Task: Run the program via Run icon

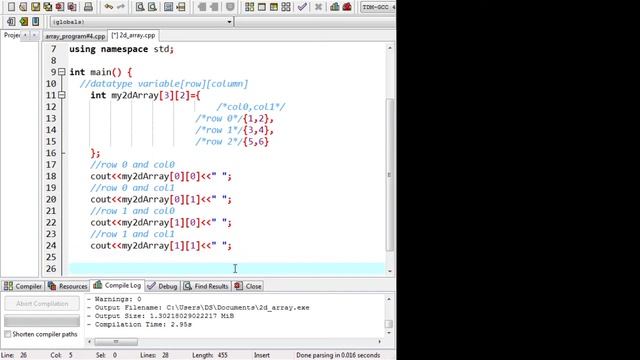Action: point(262,7)
